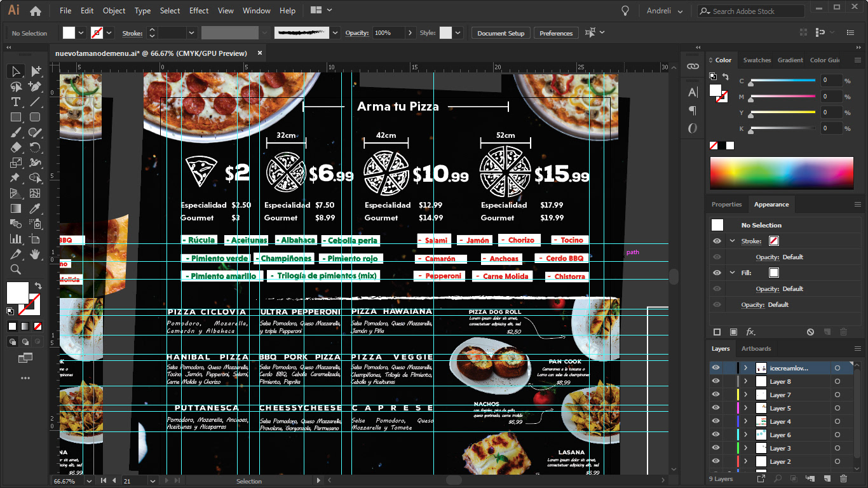Select the Direct Selection tool

coord(35,71)
